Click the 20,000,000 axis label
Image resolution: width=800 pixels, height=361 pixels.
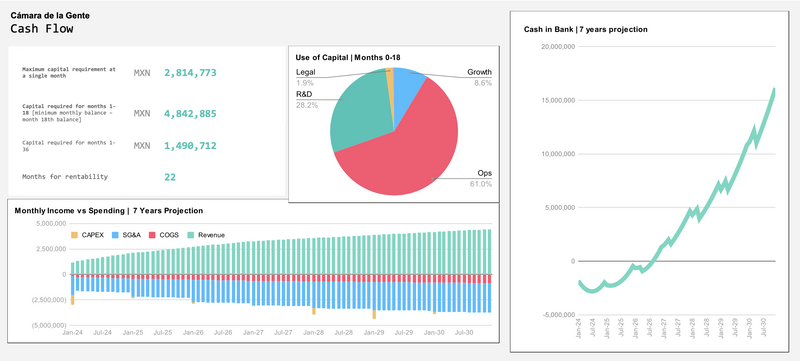pyautogui.click(x=557, y=47)
